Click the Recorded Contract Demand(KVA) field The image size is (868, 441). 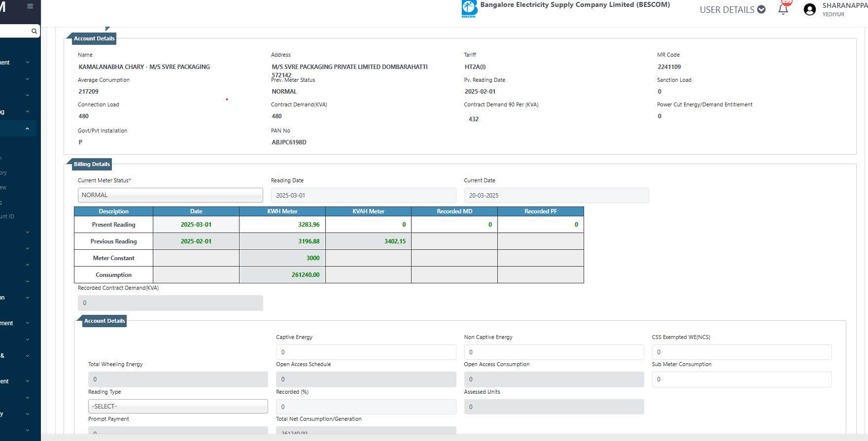[x=171, y=303]
